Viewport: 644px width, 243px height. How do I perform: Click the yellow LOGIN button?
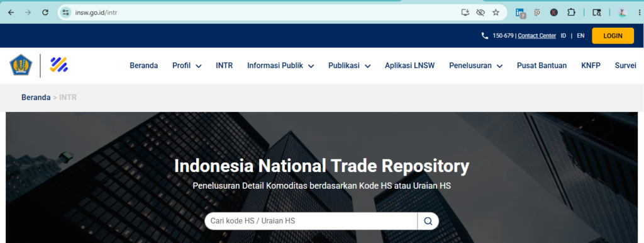(613, 36)
